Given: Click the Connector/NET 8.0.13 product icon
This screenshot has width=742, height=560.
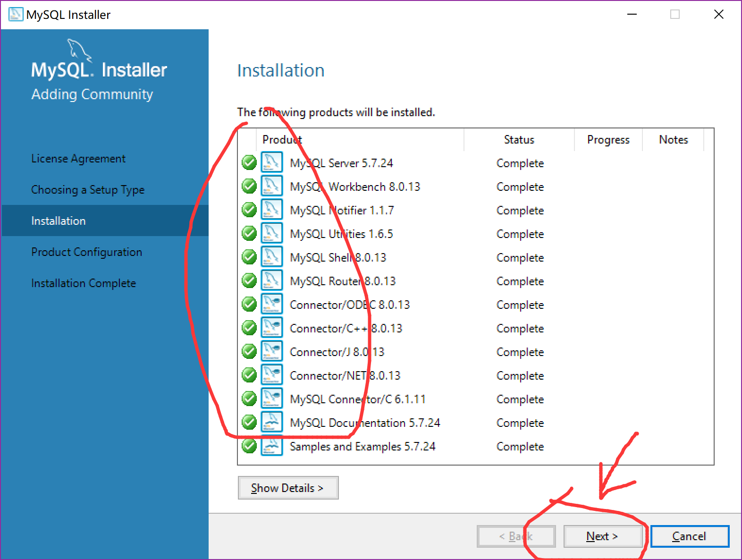Looking at the screenshot, I should 272,374.
